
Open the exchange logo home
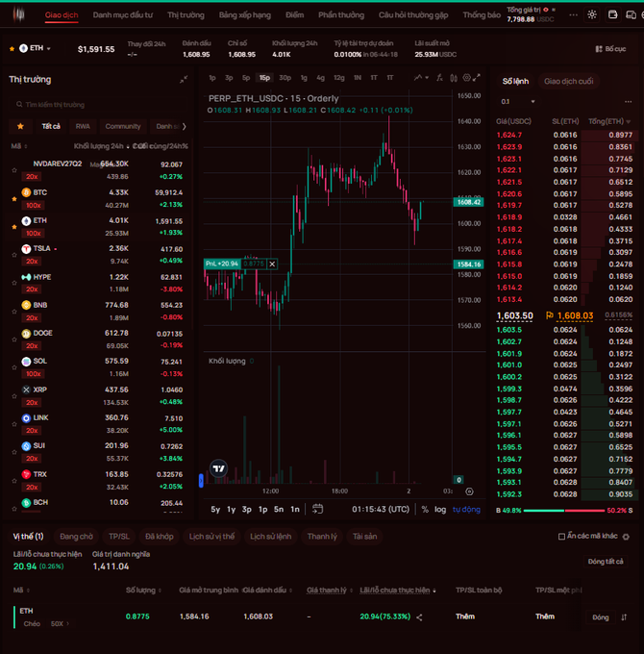pyautogui.click(x=19, y=14)
